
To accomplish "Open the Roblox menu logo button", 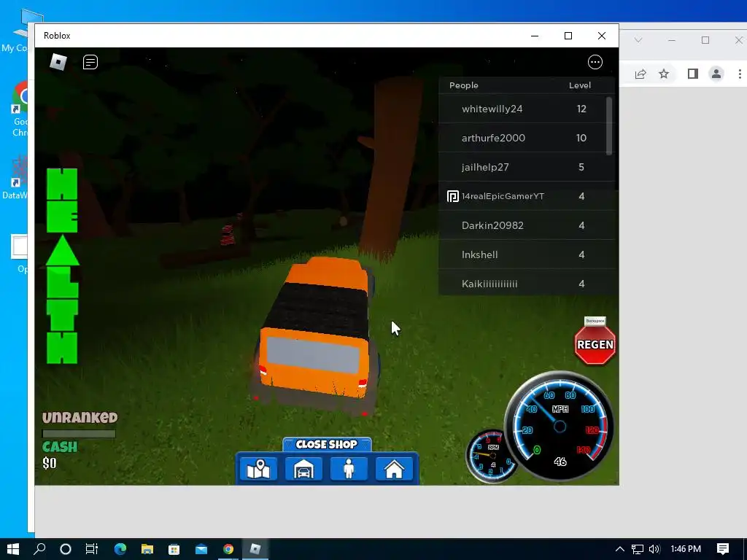I will tap(58, 62).
